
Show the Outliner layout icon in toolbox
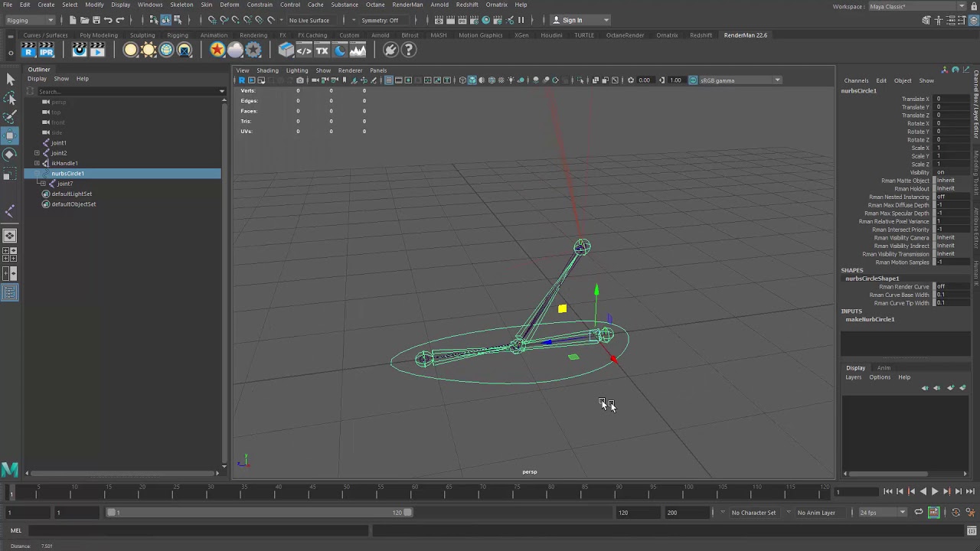coord(10,292)
